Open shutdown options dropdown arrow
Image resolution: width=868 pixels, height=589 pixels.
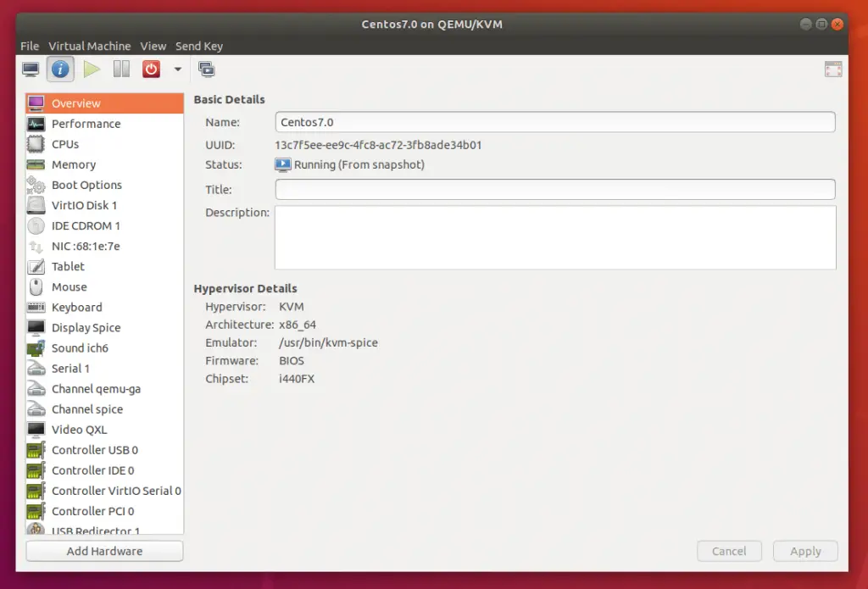[178, 69]
